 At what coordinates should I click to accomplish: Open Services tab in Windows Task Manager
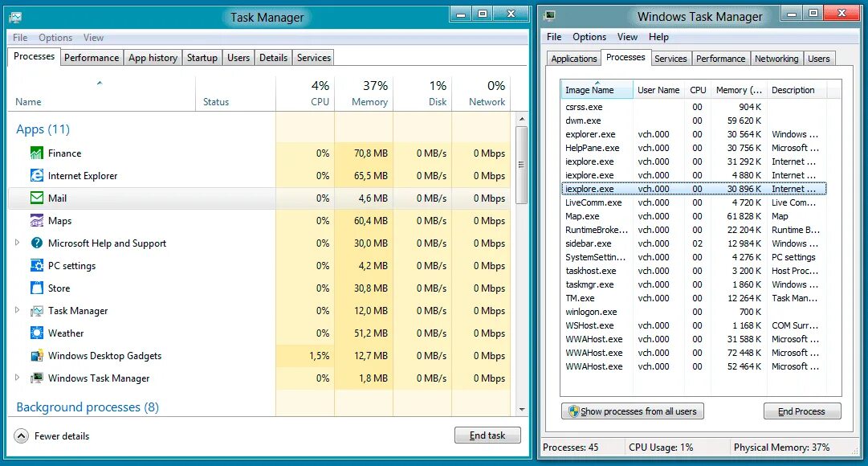670,59
